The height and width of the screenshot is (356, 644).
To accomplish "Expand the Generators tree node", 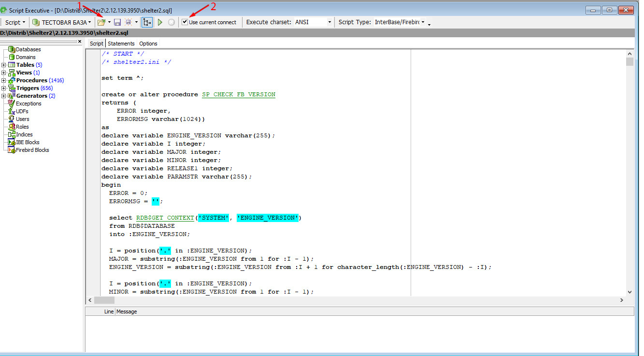I will [x=4, y=96].
